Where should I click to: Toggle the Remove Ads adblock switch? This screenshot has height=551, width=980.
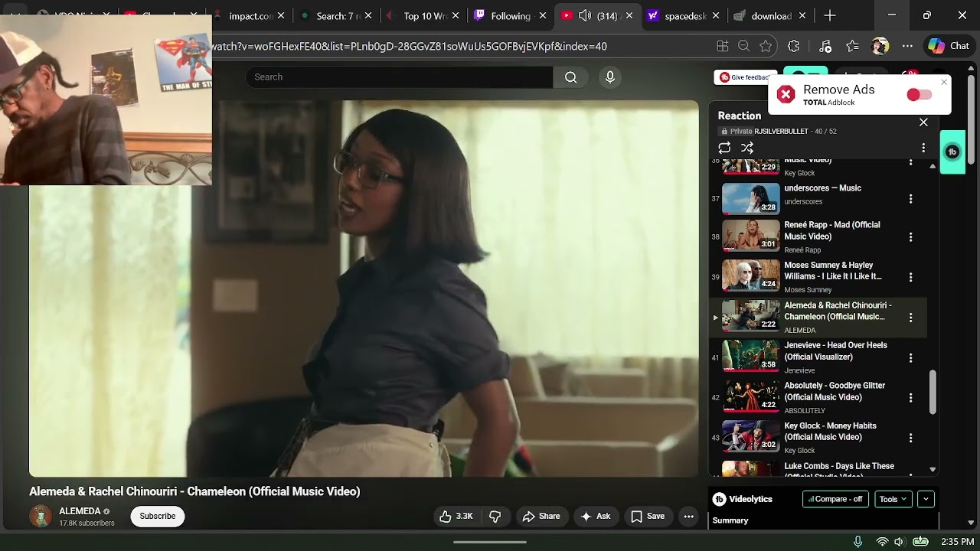919,95
